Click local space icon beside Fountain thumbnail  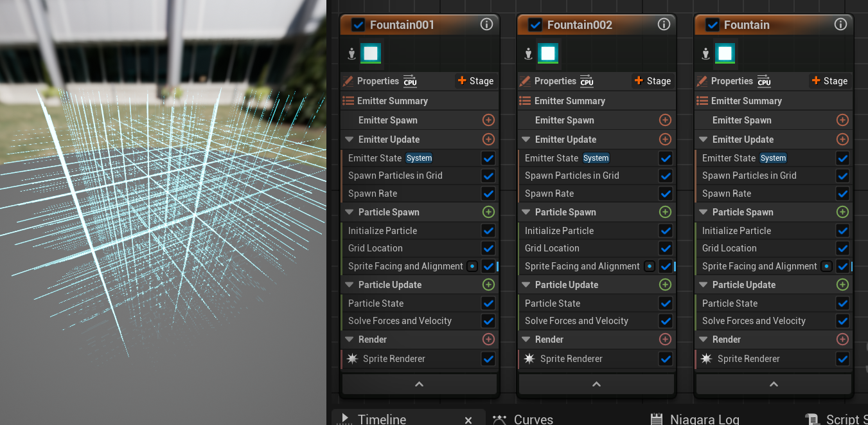coord(705,54)
